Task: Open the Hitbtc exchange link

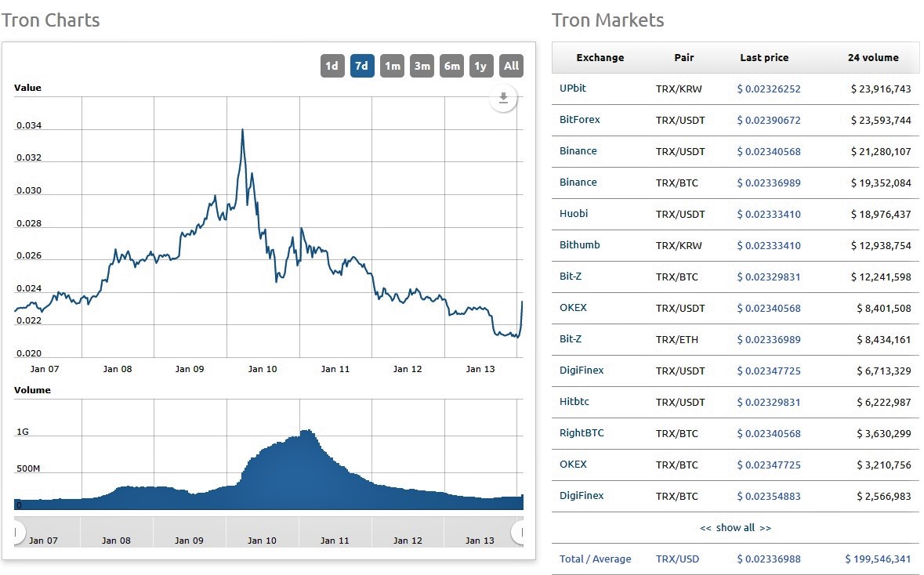Action: click(574, 402)
